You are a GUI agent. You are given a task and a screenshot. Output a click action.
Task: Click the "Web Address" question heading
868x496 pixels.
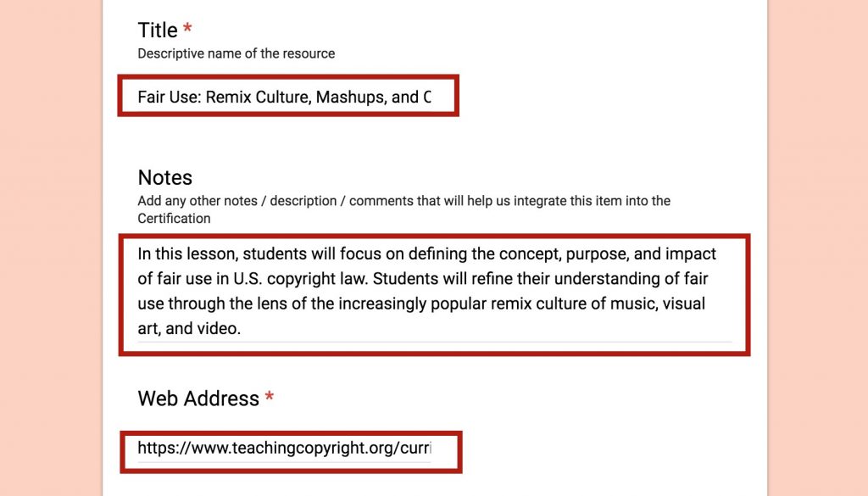[x=198, y=398]
